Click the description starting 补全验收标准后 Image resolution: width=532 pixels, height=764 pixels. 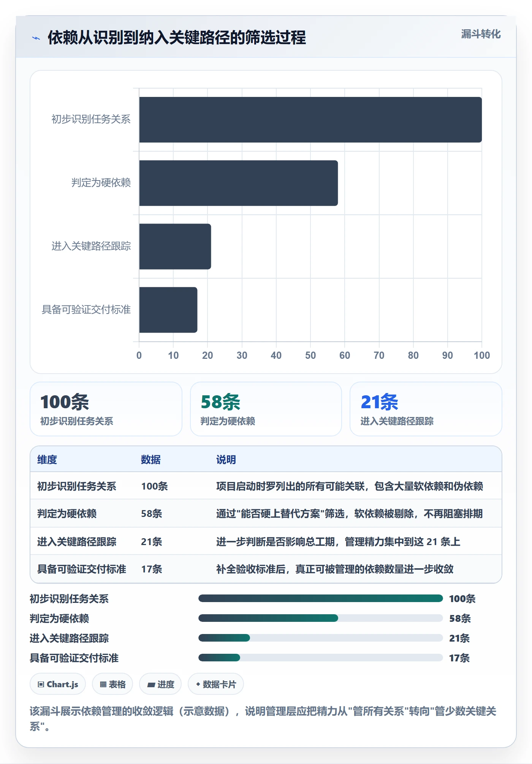(335, 569)
